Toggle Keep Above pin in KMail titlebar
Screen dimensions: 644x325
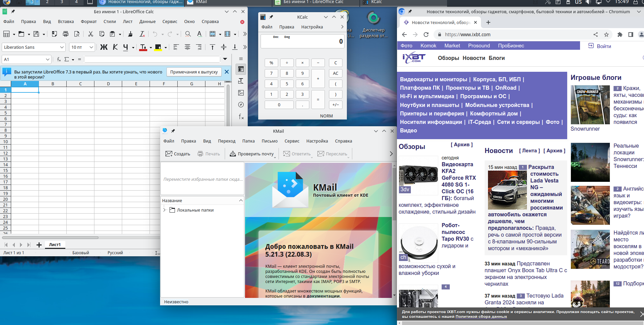click(x=173, y=131)
